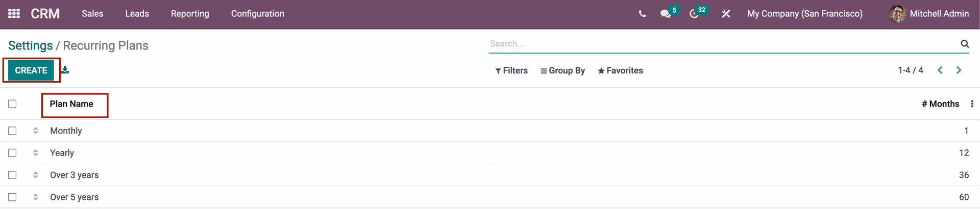Open the apps grid menu icon

(x=14, y=14)
